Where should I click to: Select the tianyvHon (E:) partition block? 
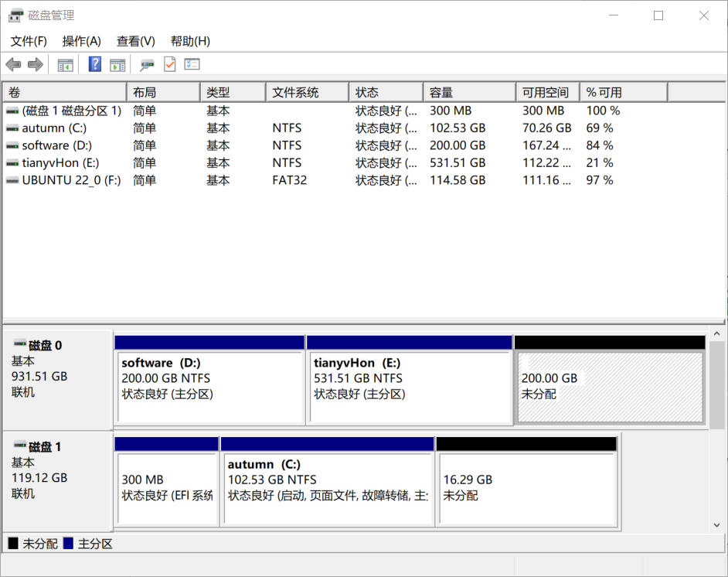click(x=409, y=380)
